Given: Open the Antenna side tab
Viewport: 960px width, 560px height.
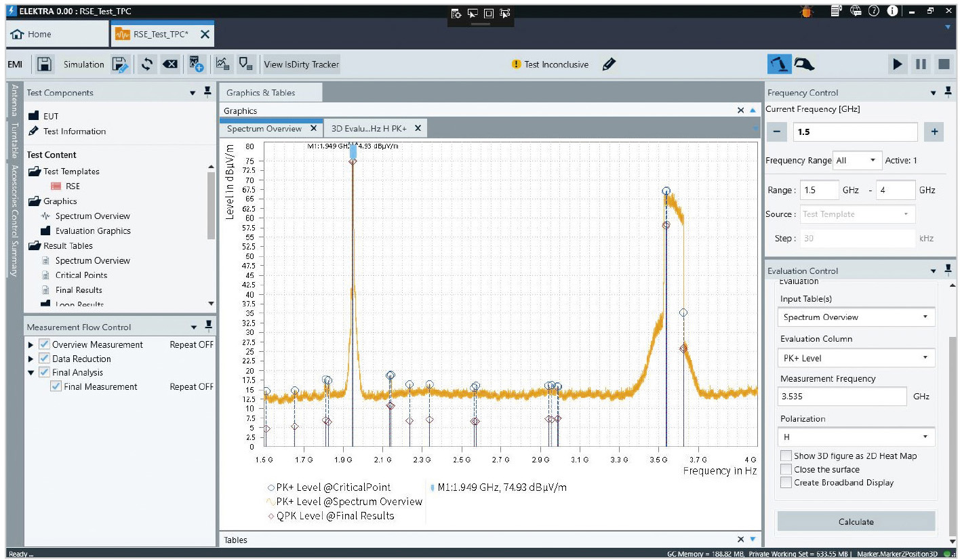Looking at the screenshot, I should click(15, 100).
